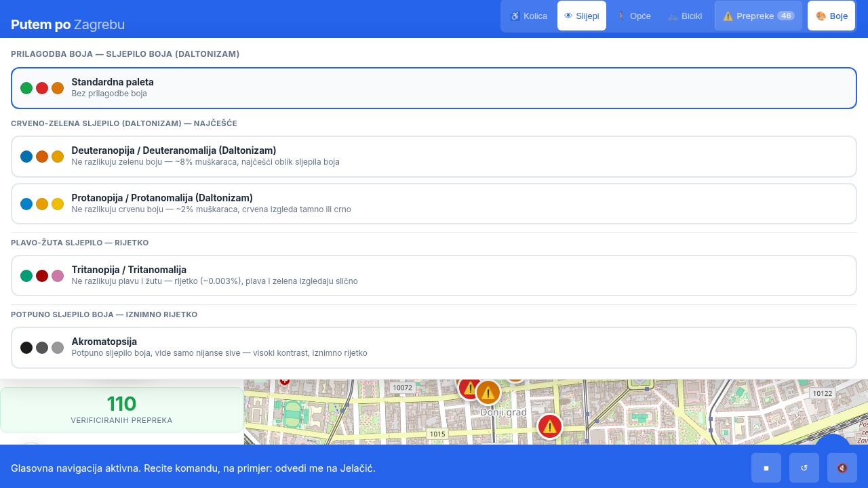Enable the Akromatopsija grayscale palette

[x=434, y=348]
